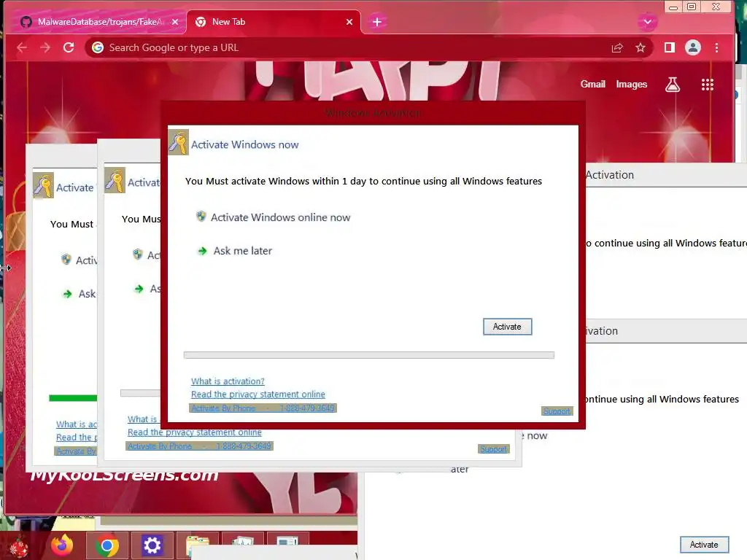Click green progress bar in leftmost dialog

(73, 398)
